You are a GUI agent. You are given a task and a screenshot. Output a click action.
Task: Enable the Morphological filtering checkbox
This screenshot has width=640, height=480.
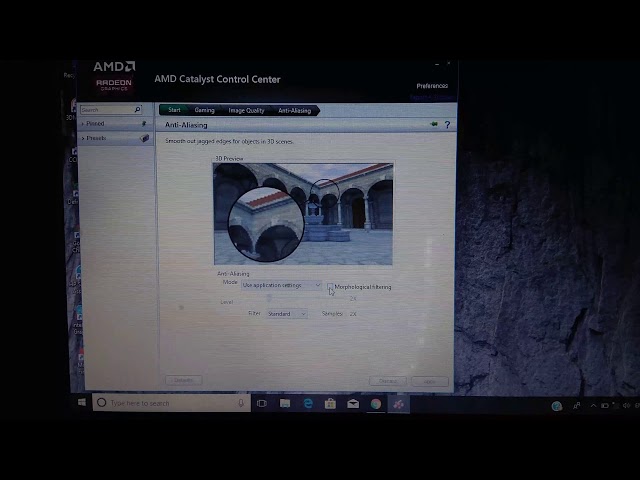(x=330, y=287)
